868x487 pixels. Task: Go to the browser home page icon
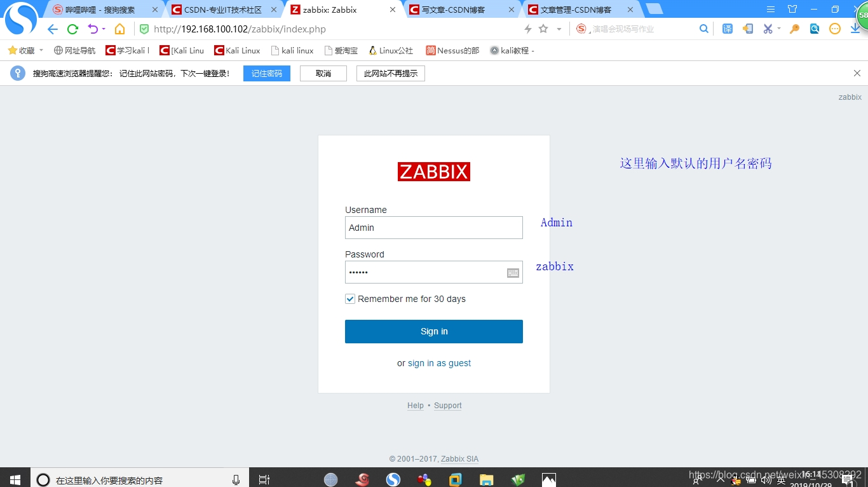pyautogui.click(x=119, y=29)
